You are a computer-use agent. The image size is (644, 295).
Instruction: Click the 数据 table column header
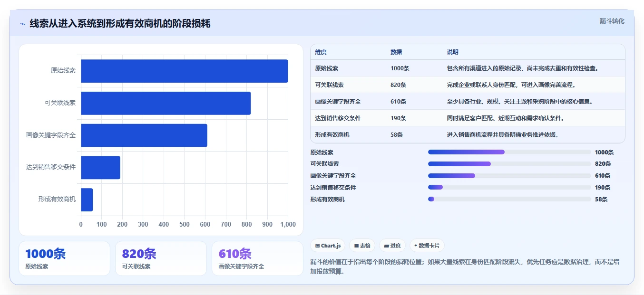tap(396, 52)
